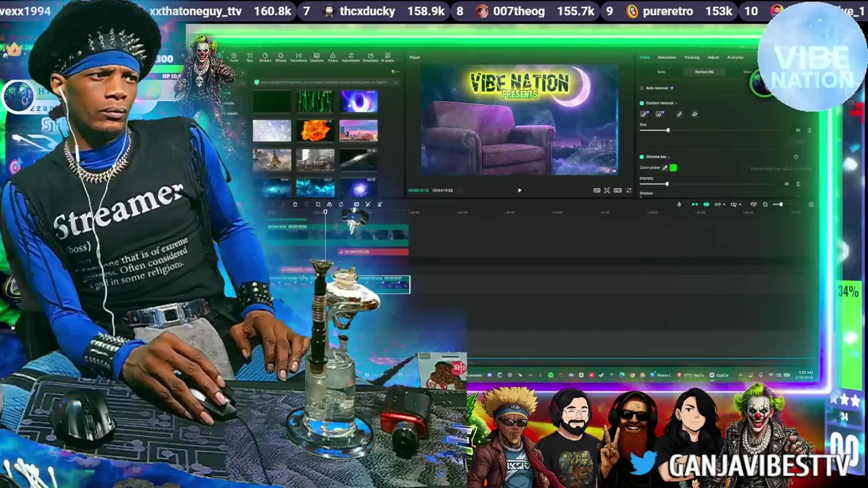Viewport: 868px width, 488px height.
Task: Click the Intensity value stepper
Action: [x=798, y=184]
